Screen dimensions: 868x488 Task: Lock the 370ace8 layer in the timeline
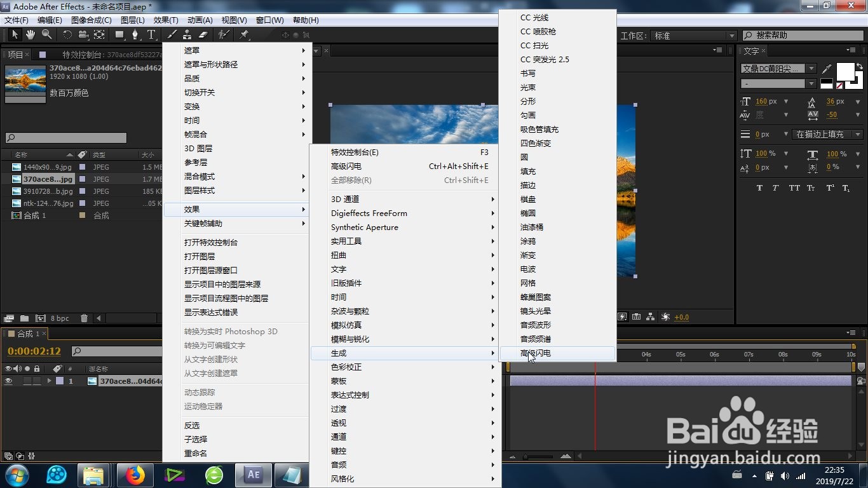click(x=37, y=381)
